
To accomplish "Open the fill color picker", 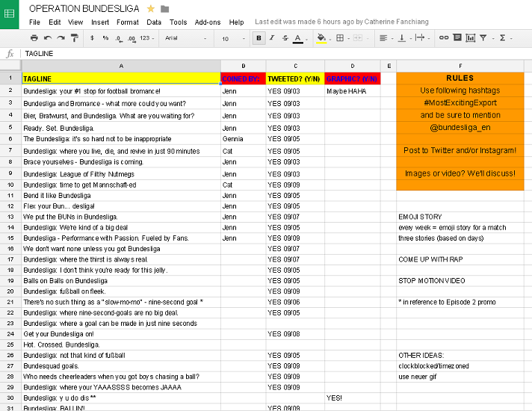I will point(321,38).
